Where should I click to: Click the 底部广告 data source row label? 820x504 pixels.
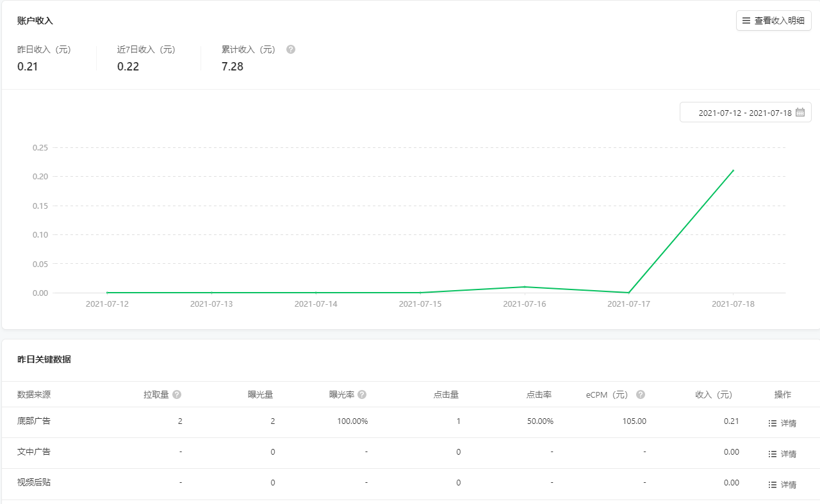click(34, 421)
